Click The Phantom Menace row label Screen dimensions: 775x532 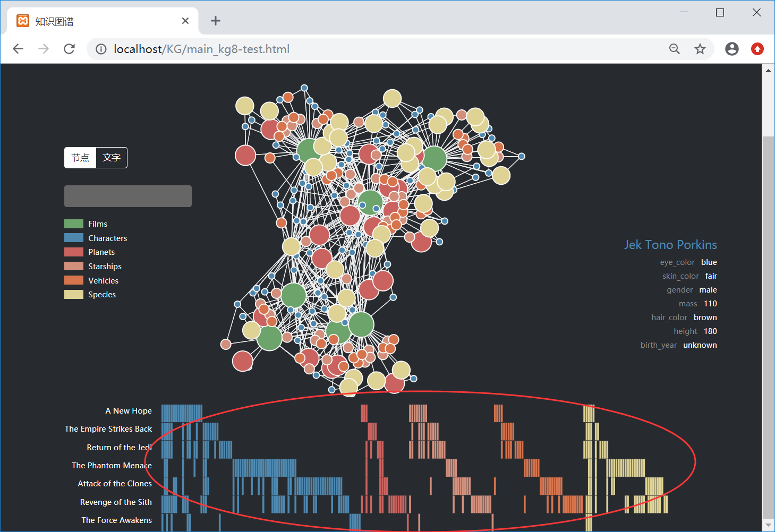[112, 466]
